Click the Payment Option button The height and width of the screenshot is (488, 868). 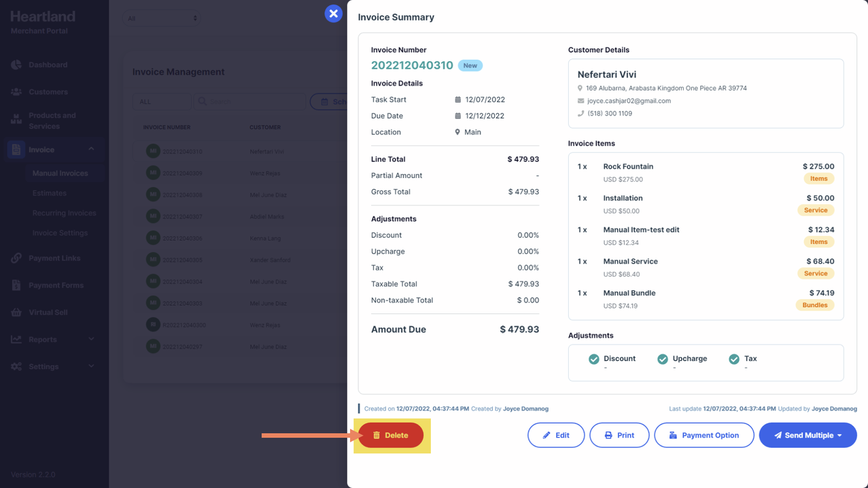click(704, 435)
